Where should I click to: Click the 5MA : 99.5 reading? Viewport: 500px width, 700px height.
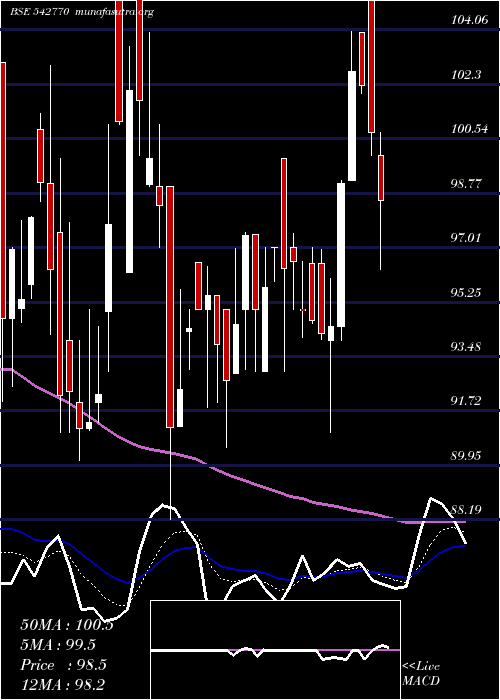click(58, 645)
